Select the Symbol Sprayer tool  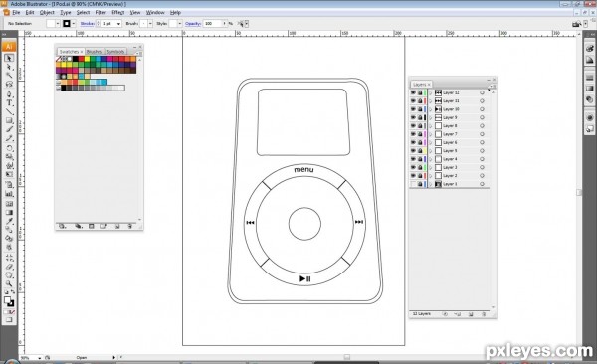9,185
